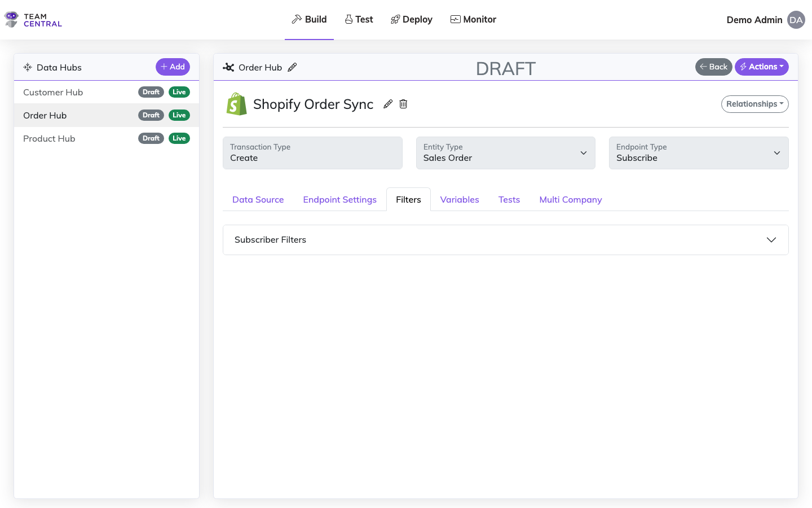Open the Entity Type dropdown

[583, 152]
